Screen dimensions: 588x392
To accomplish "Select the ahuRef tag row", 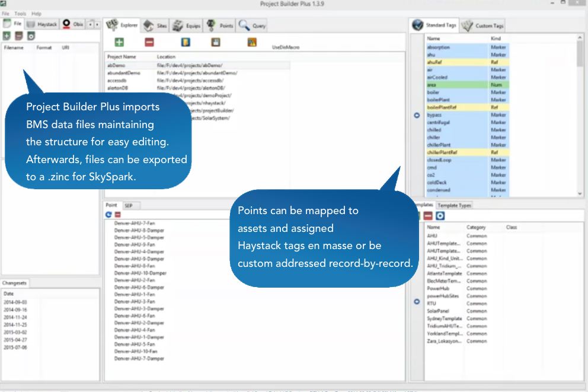I will (467, 62).
